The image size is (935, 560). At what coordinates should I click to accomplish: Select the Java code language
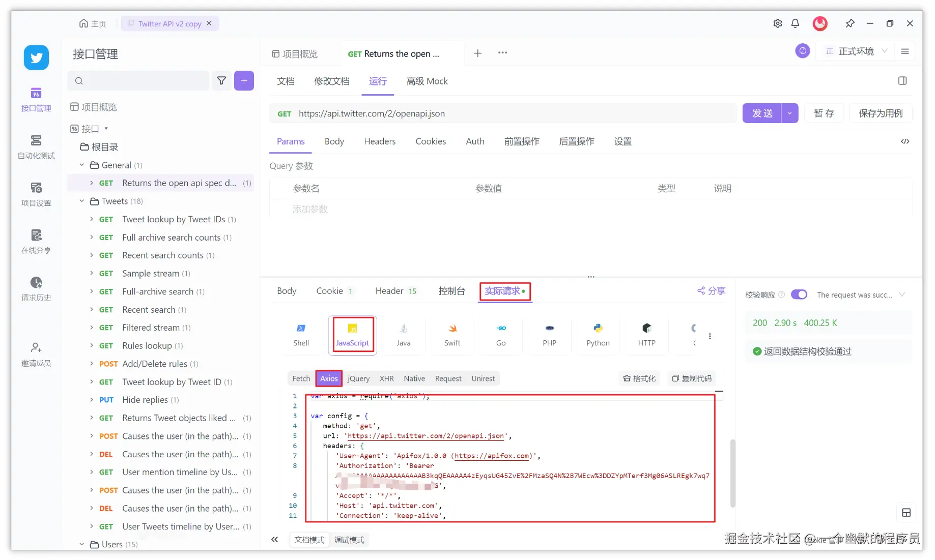[404, 335]
